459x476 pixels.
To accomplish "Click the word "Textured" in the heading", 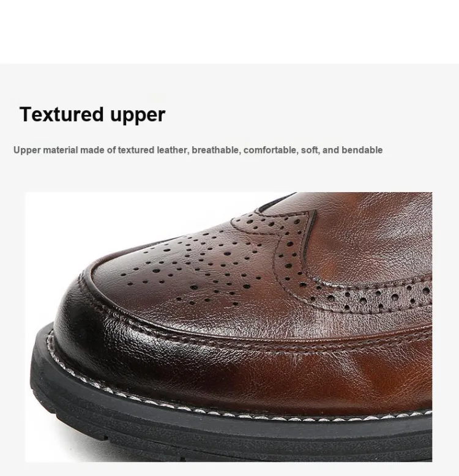I will tap(62, 114).
